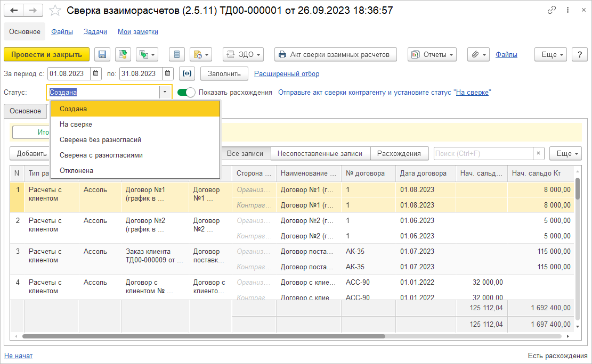Click the save (floppy disk) icon
This screenshot has width=592, height=364.
tap(102, 54)
